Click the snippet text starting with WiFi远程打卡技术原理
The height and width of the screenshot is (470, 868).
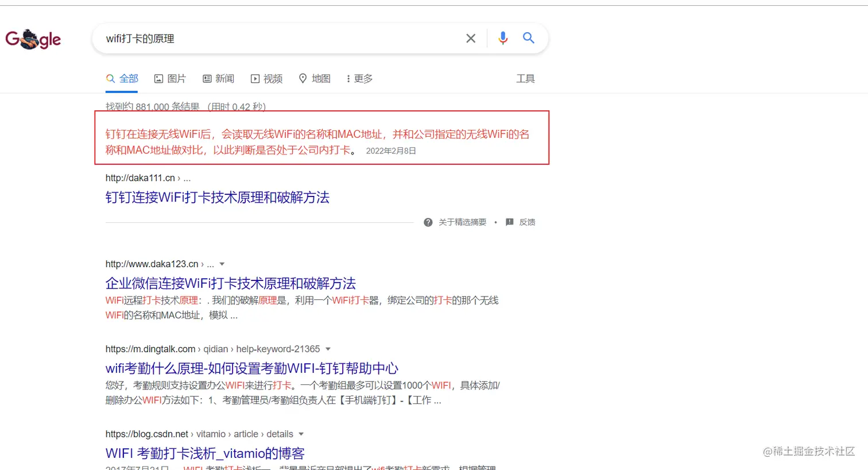tap(302, 308)
